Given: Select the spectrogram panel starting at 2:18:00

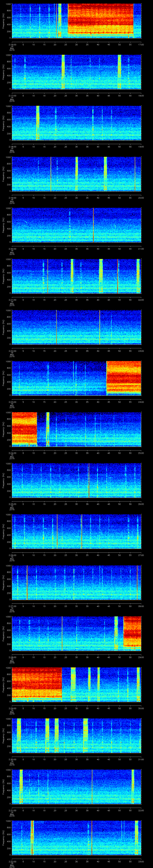Looking at the screenshot, I should point(76,123).
